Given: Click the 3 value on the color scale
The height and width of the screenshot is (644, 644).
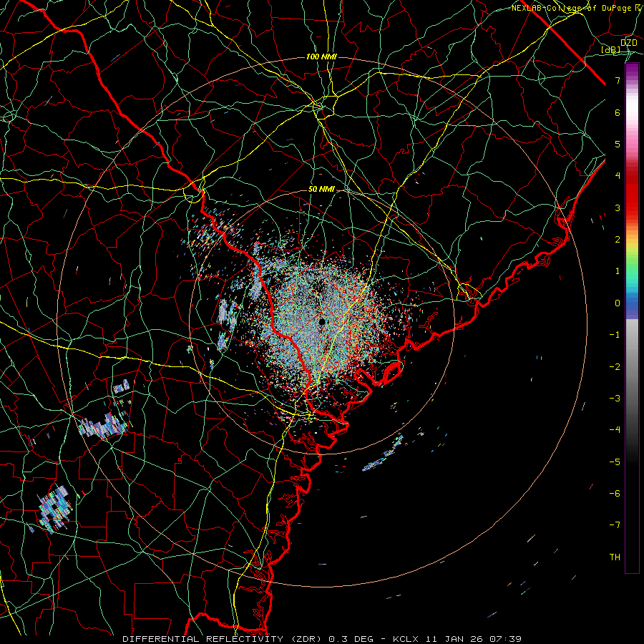Looking at the screenshot, I should [618, 208].
